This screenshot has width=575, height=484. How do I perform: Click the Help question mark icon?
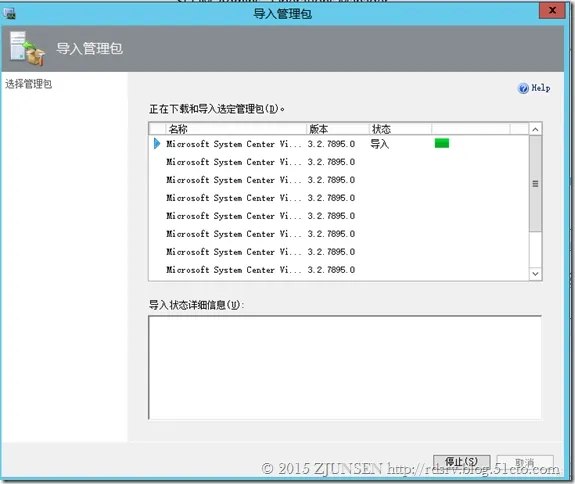click(523, 88)
